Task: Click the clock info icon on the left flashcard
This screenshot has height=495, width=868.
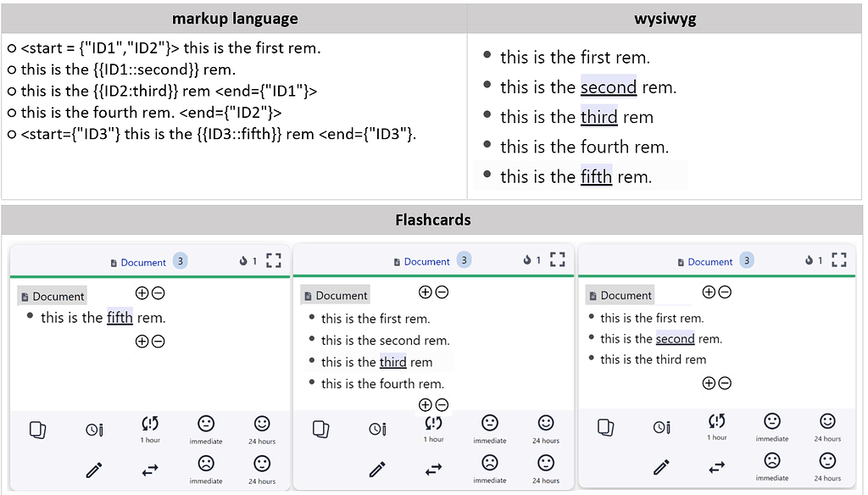Action: pyautogui.click(x=94, y=430)
